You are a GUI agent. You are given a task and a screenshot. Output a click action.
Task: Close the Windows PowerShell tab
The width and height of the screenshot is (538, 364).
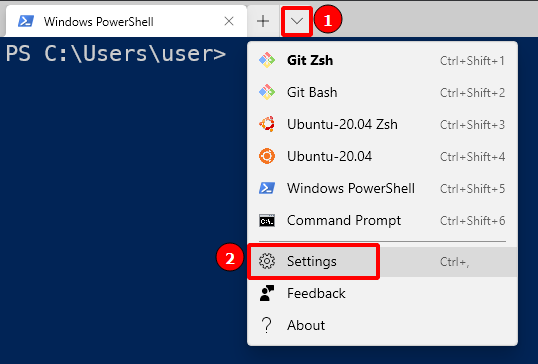click(x=229, y=21)
